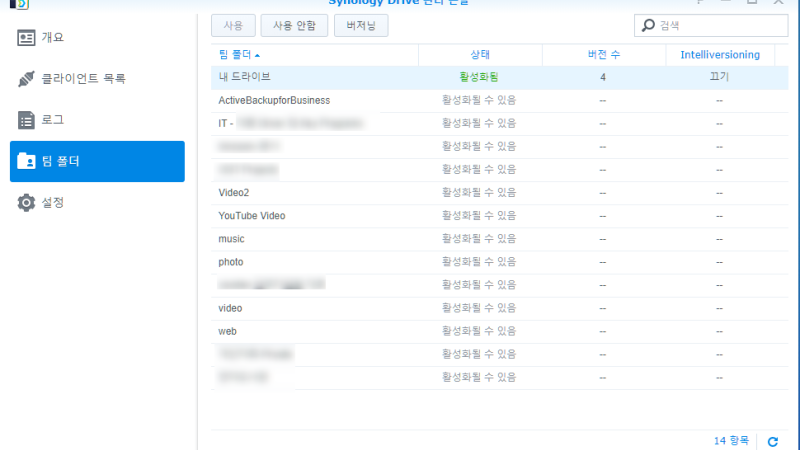
Task: Select the Video2 folder row
Action: pos(499,193)
